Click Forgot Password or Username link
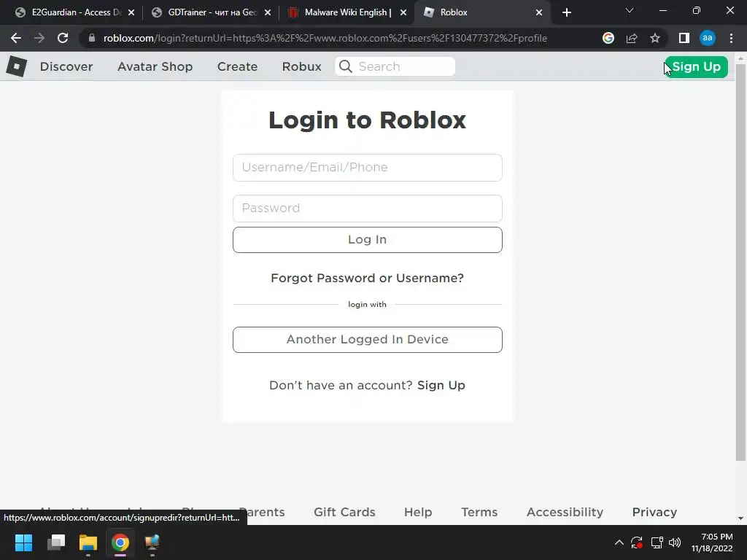The image size is (747, 560). point(367,278)
